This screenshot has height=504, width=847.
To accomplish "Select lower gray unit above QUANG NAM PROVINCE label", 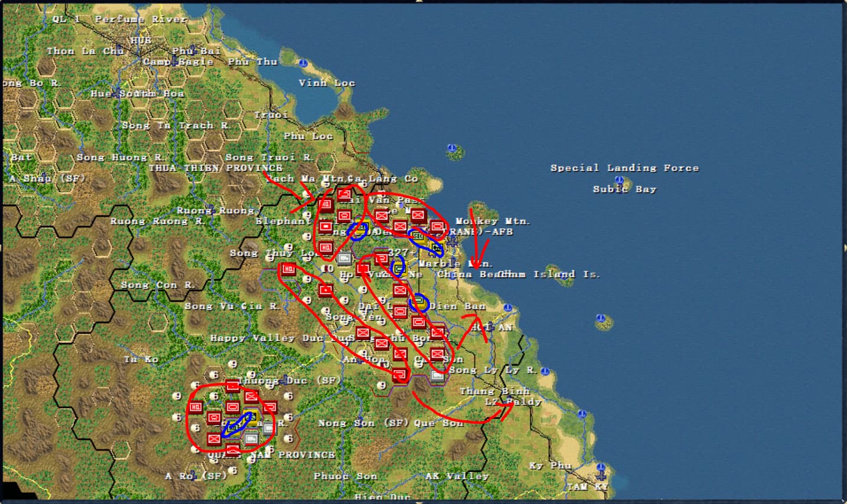I will [x=251, y=439].
